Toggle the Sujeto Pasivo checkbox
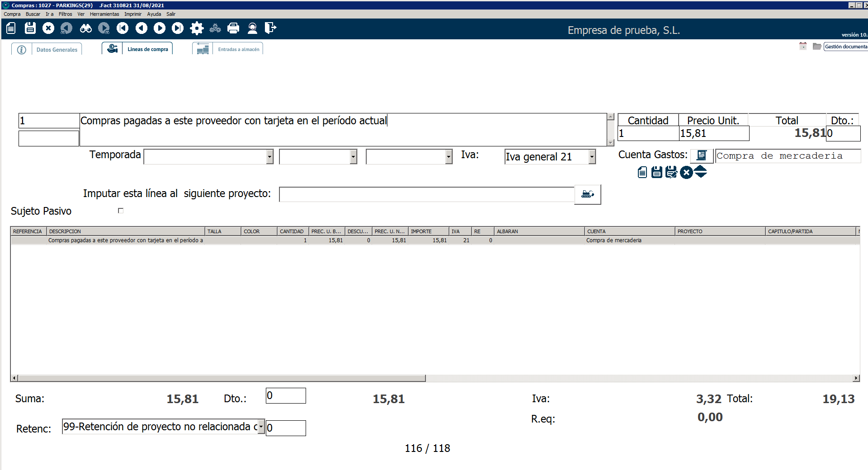Image resolution: width=868 pixels, height=470 pixels. [x=121, y=211]
